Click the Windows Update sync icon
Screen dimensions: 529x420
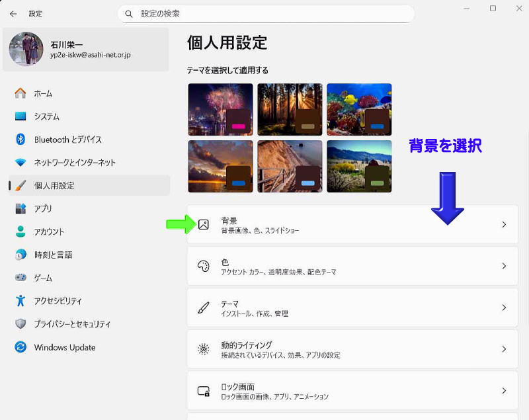(20, 347)
